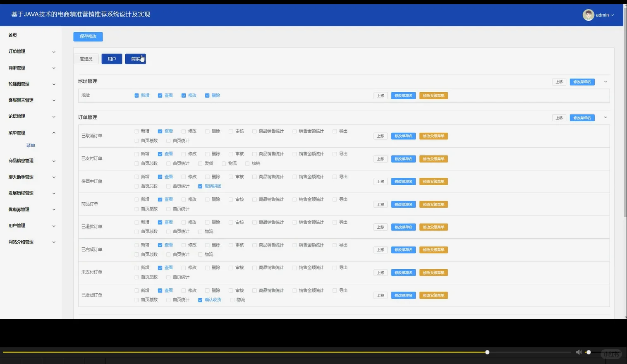Enable 导出 permission for 商品订单
Image resolution: width=627 pixels, height=364 pixels.
point(335,199)
